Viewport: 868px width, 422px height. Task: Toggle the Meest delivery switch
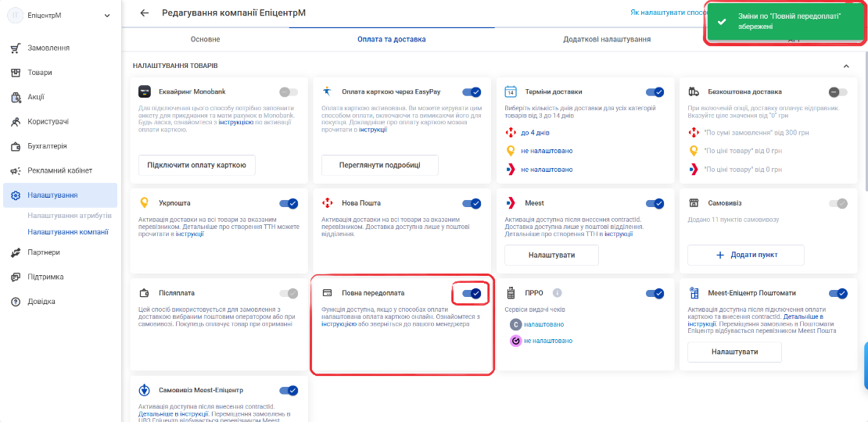[655, 203]
